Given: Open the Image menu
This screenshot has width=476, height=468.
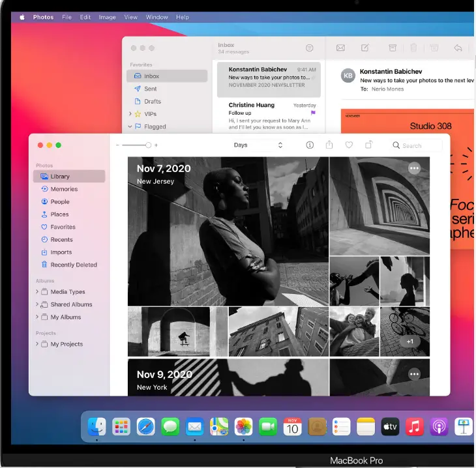Looking at the screenshot, I should (x=107, y=18).
